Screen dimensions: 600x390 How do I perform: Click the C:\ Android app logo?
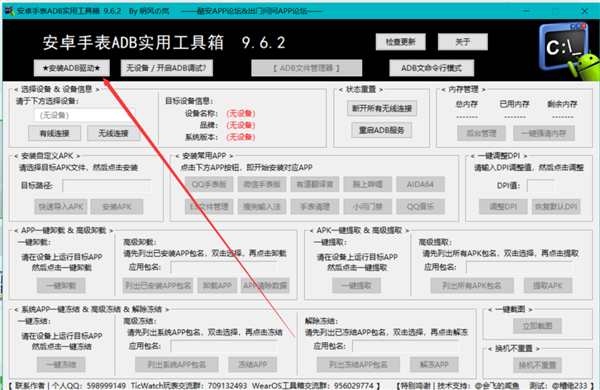click(568, 51)
